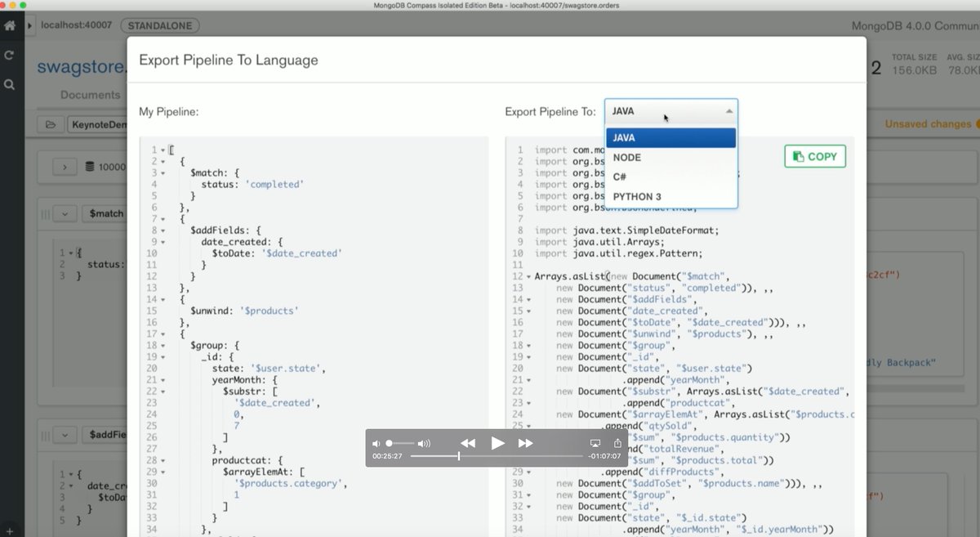Screen dimensions: 980x537
Task: Fold Java output Arrays.asList at line 12
Action: [528, 277]
